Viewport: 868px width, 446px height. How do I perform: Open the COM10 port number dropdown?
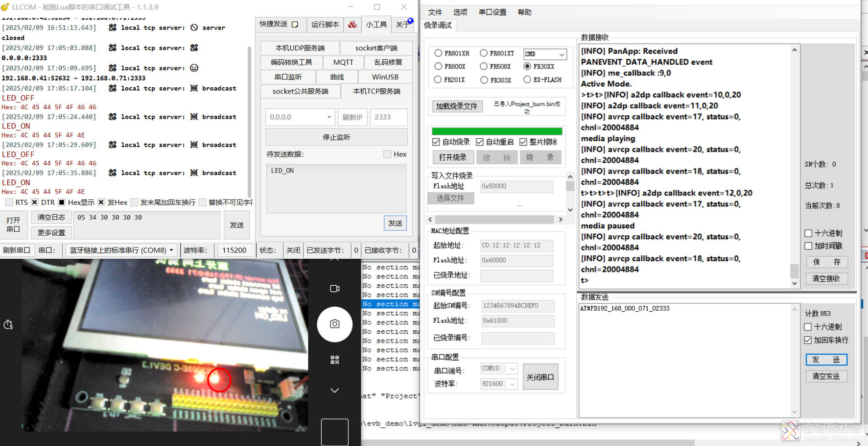(498, 369)
